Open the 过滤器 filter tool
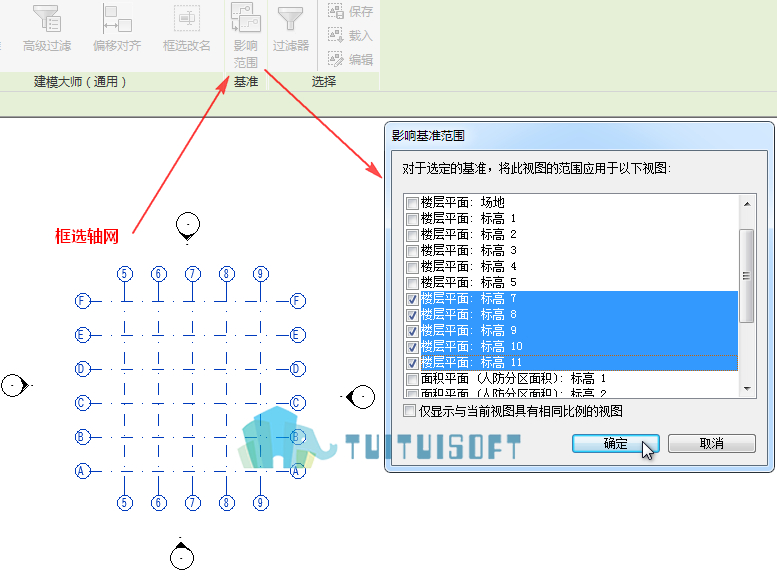 pos(291,28)
